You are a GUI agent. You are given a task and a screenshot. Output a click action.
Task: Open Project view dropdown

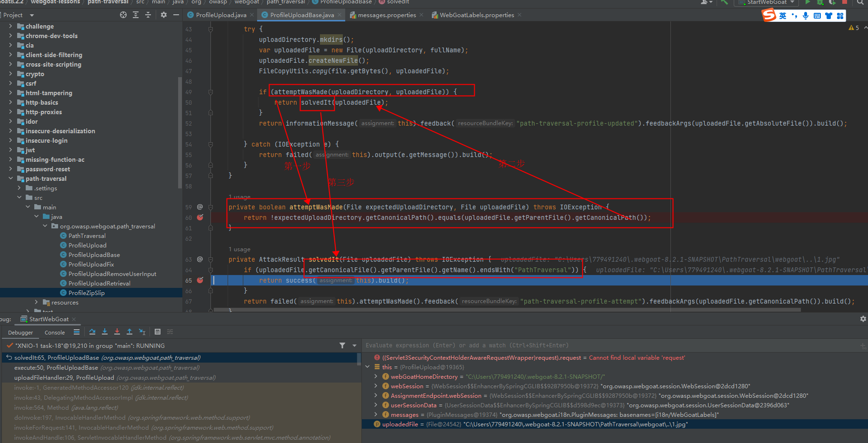click(32, 15)
